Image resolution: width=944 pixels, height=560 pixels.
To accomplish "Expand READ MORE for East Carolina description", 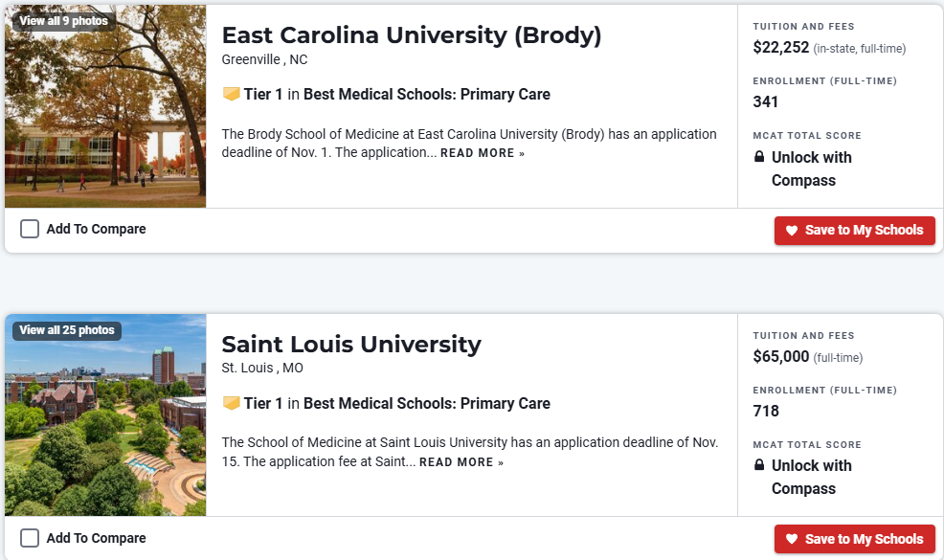I will point(482,153).
